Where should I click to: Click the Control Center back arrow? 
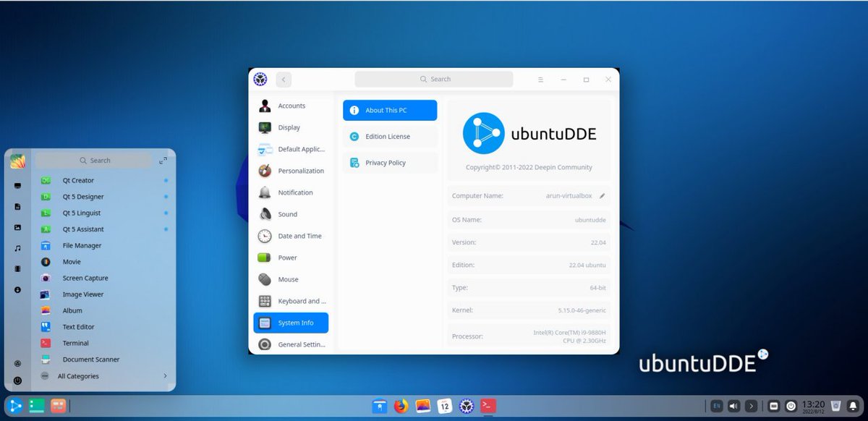pyautogui.click(x=284, y=79)
